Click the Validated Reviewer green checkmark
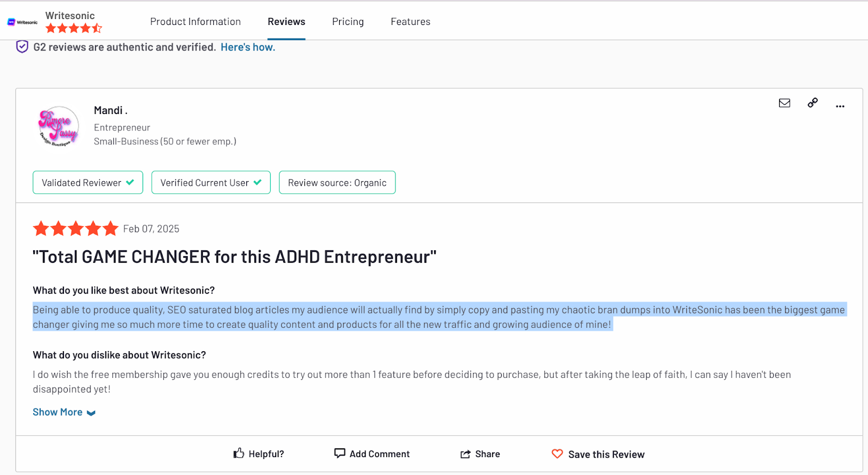Viewport: 868px width, 475px height. [x=130, y=182]
